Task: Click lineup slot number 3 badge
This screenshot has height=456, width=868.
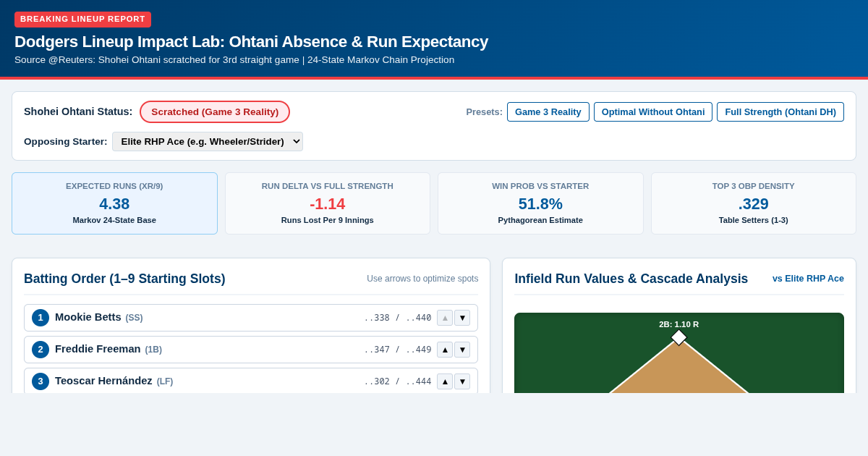Action: click(41, 381)
